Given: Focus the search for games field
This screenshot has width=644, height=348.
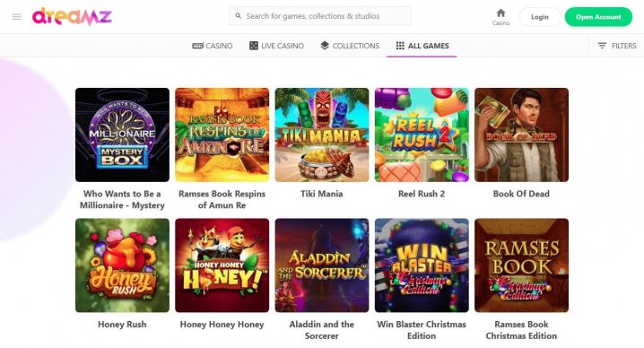Looking at the screenshot, I should (x=320, y=16).
